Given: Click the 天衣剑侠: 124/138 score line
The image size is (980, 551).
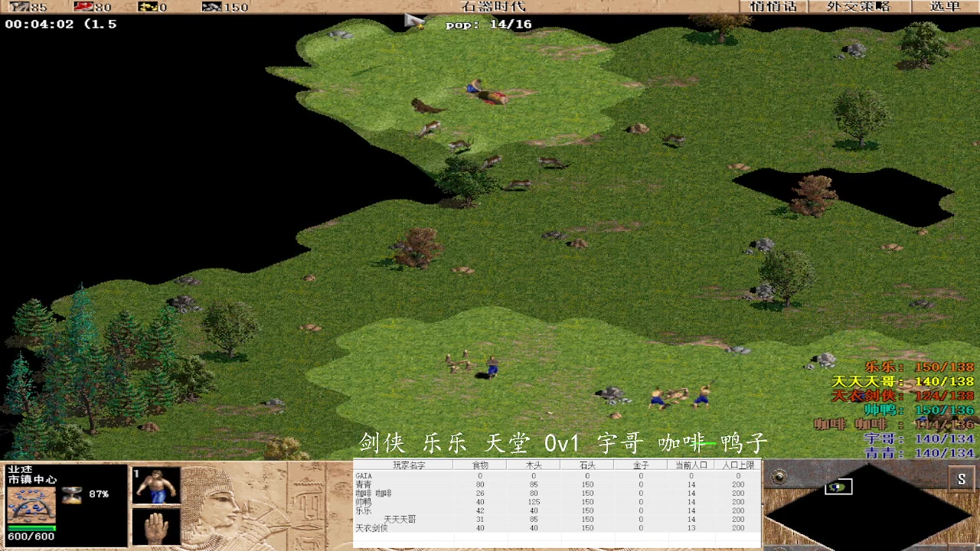Looking at the screenshot, I should tap(903, 396).
